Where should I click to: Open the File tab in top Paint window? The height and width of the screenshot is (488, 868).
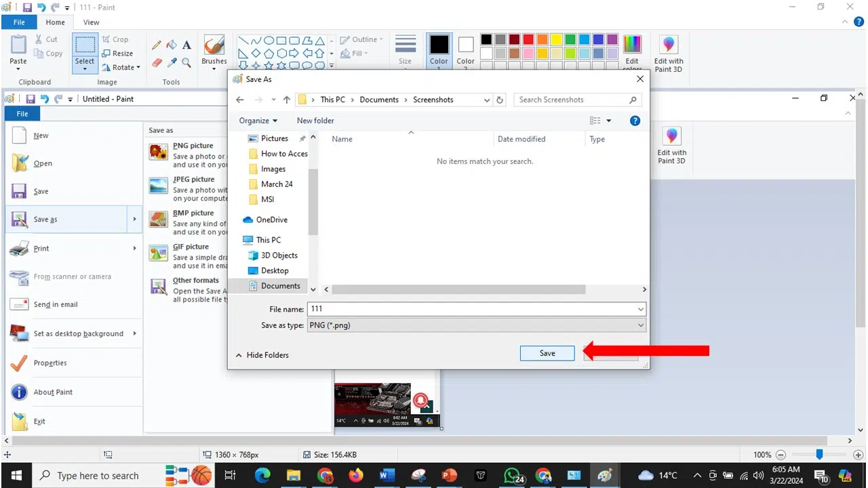19,22
